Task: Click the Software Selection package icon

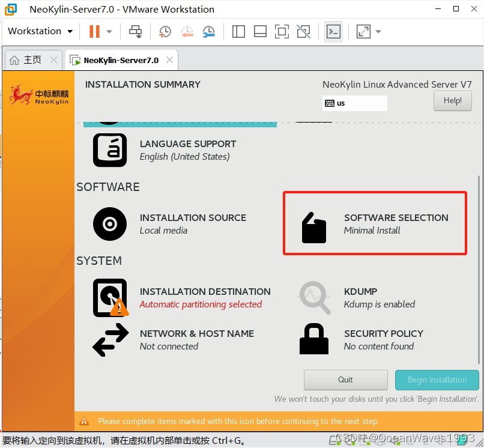Action: 314,228
